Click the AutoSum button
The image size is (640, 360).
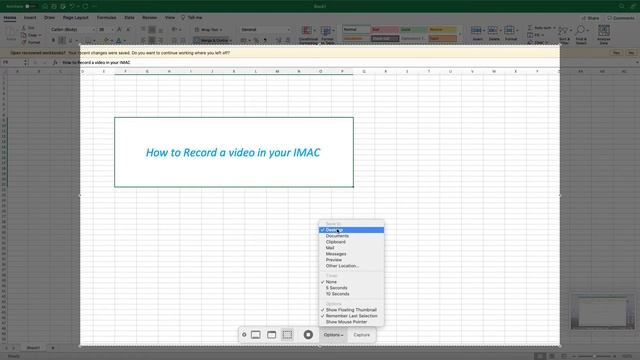(540, 28)
